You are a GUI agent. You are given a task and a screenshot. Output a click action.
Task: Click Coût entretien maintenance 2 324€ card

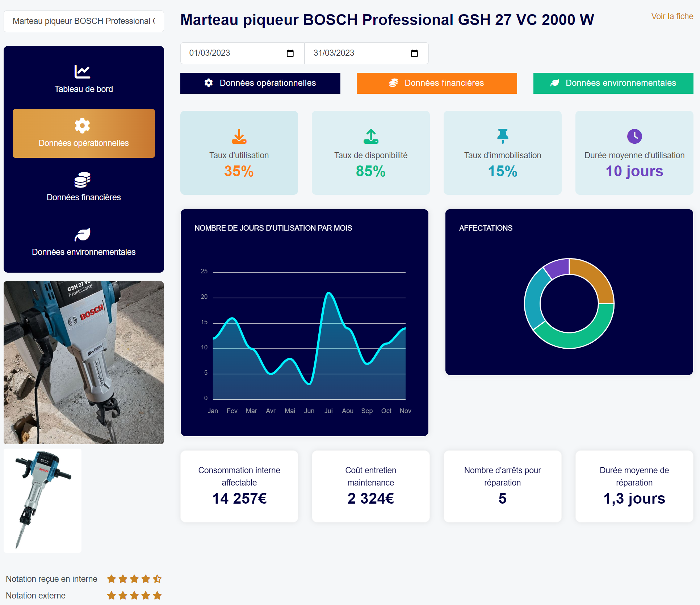pos(371,486)
